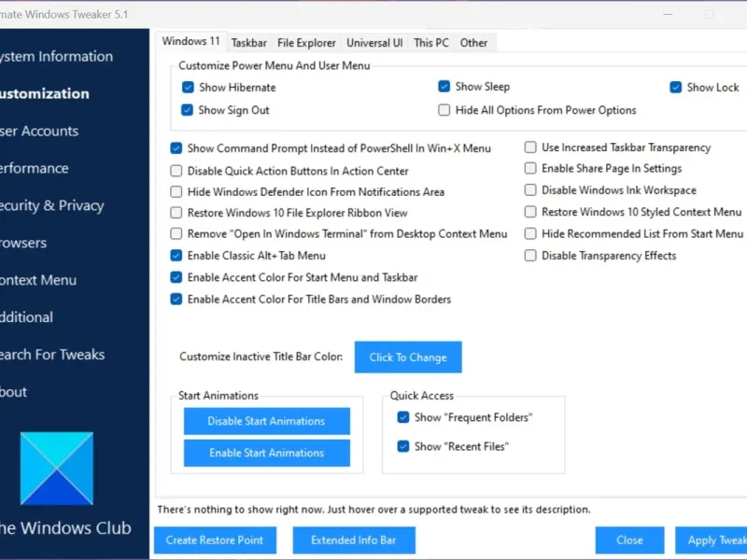Open the Taskbar tab
The height and width of the screenshot is (560, 747).
tap(248, 43)
